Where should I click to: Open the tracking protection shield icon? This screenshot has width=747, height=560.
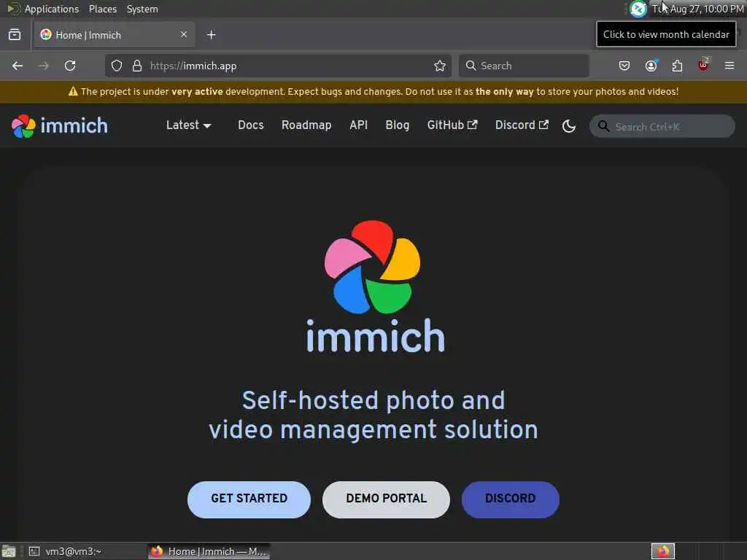[x=117, y=66]
